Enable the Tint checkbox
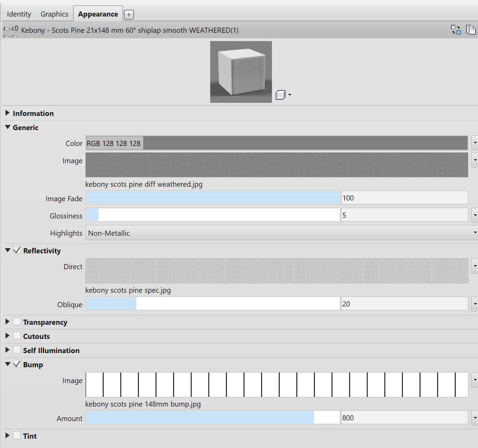The width and height of the screenshot is (478, 448). pos(17,435)
